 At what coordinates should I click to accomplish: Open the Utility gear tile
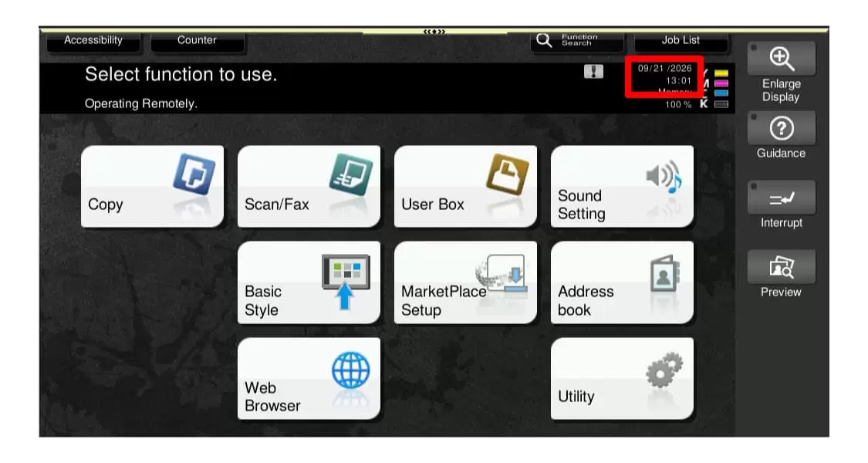pos(622,379)
